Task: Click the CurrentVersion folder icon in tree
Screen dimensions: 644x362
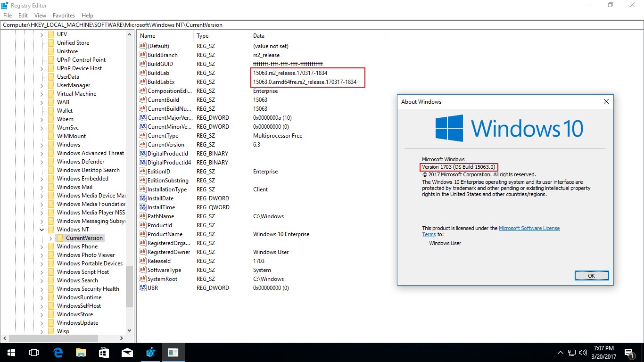Action: point(59,238)
